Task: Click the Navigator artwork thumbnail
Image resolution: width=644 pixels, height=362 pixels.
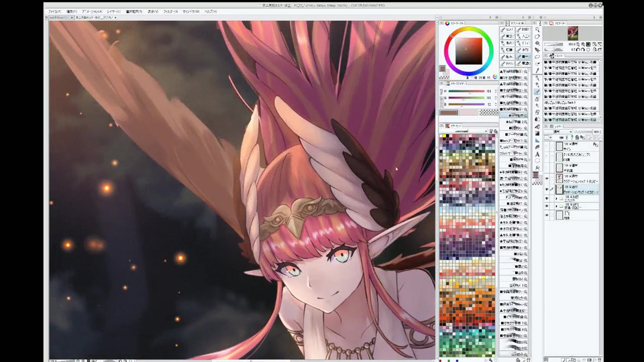Action: click(573, 34)
